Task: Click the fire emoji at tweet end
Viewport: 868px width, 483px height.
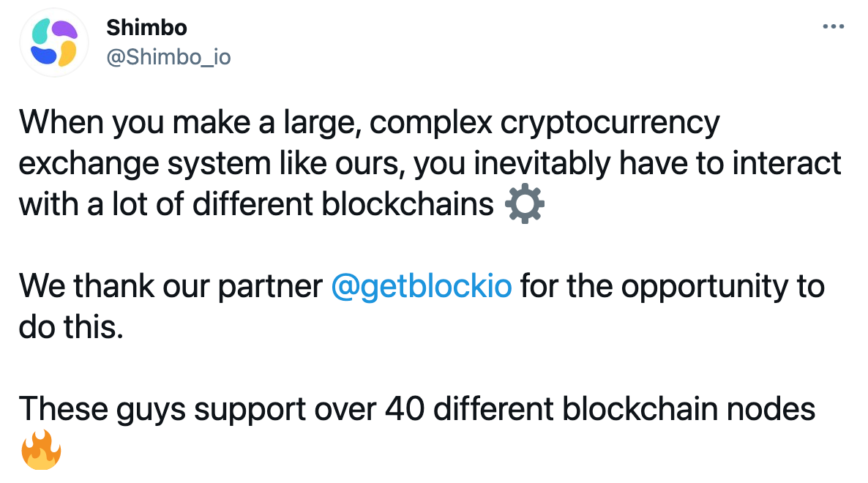Action: (x=41, y=449)
